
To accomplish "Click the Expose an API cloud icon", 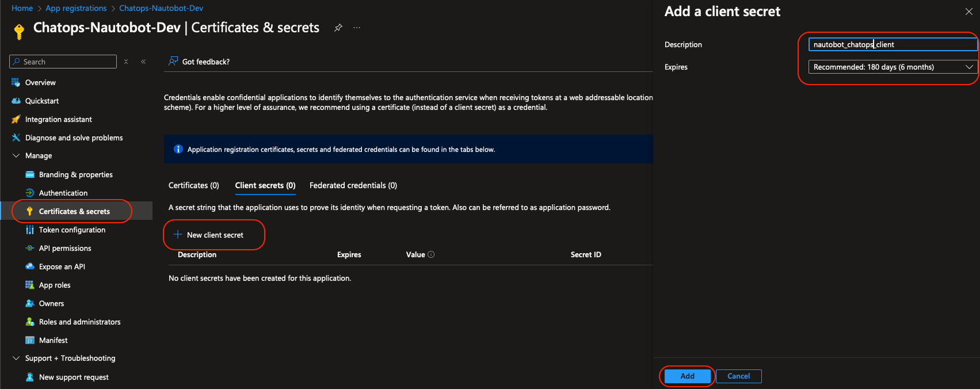I will pos(30,266).
